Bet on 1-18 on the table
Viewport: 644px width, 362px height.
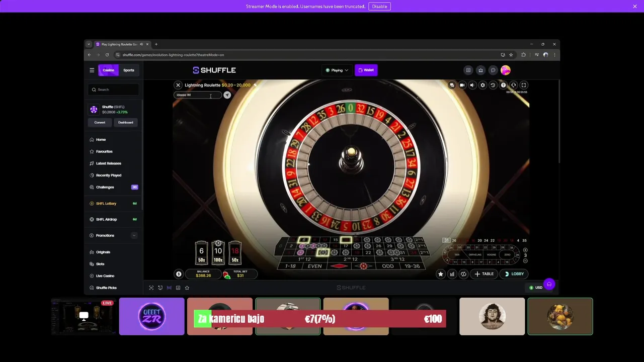pyautogui.click(x=290, y=266)
